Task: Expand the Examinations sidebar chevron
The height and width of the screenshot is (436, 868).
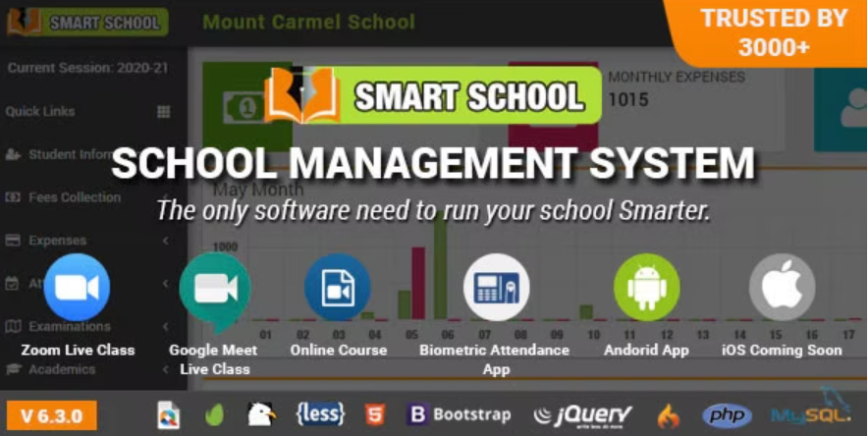Action: pos(165,326)
